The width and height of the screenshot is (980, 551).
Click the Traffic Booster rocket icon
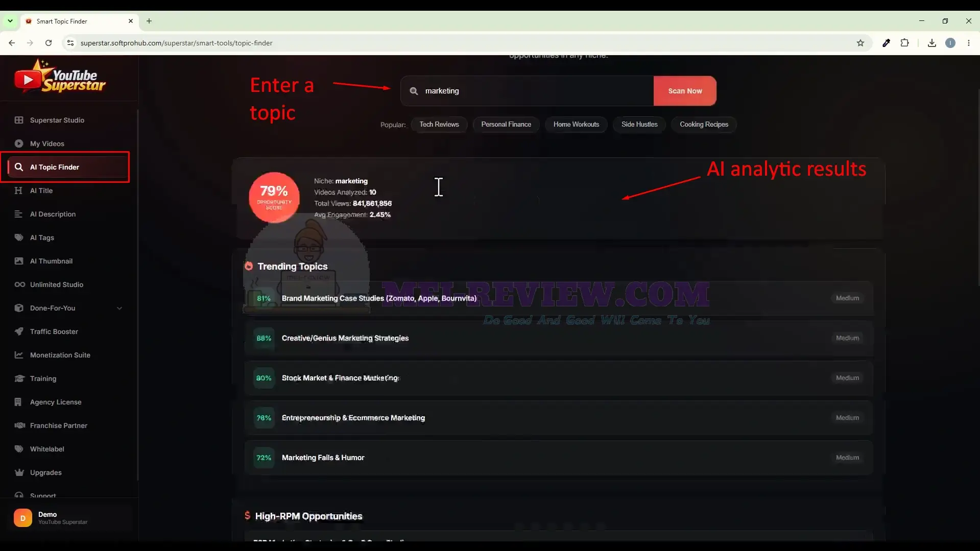click(19, 331)
